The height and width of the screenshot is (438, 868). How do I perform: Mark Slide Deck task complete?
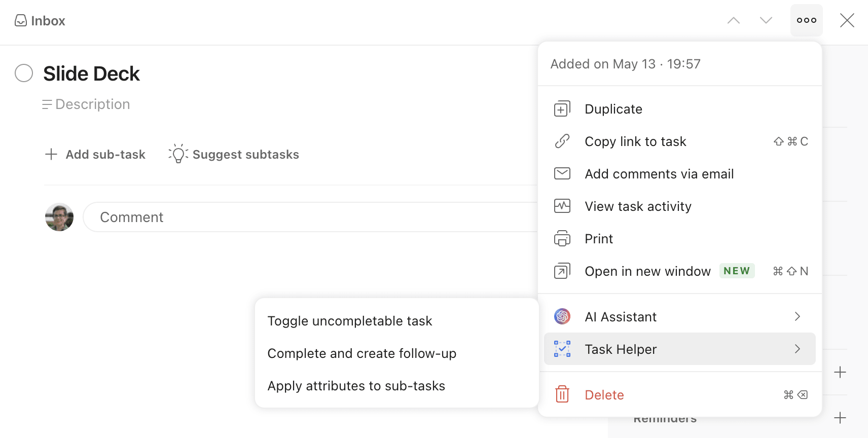[24, 73]
